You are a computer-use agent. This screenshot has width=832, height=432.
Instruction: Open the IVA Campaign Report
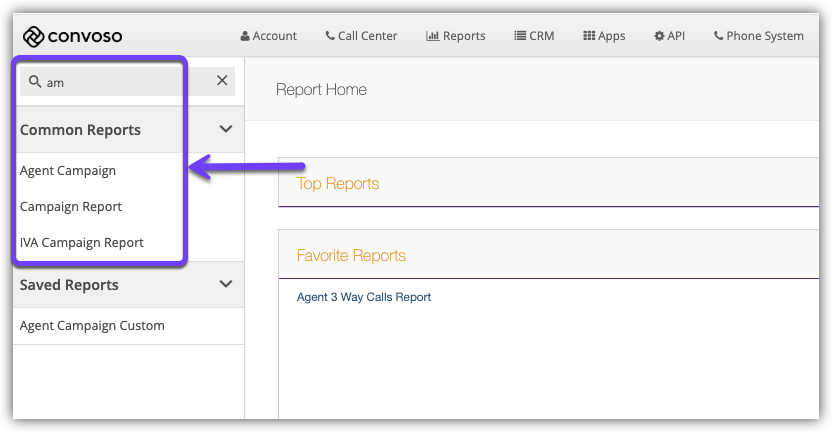coord(82,243)
